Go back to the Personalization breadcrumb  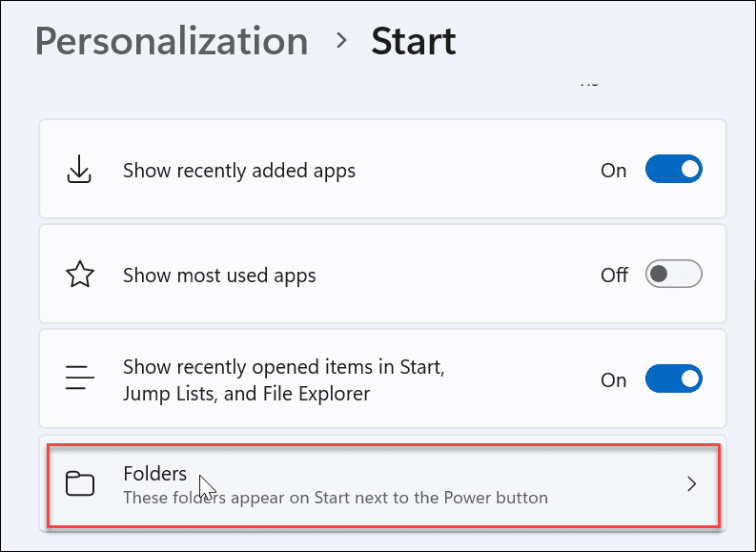(x=172, y=42)
